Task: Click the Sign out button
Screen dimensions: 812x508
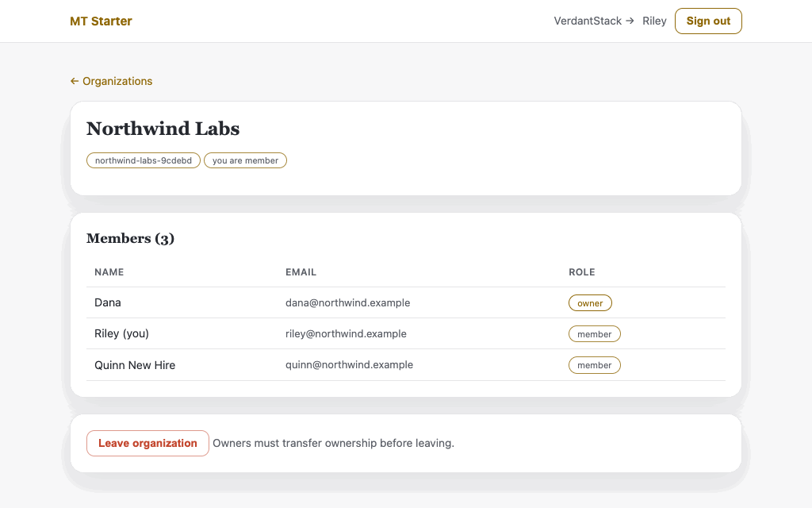Action: 708,21
